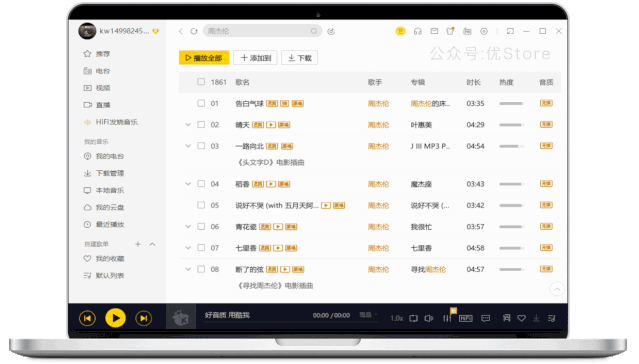
Task: Mute the volume speaker icon
Action: pos(429,318)
